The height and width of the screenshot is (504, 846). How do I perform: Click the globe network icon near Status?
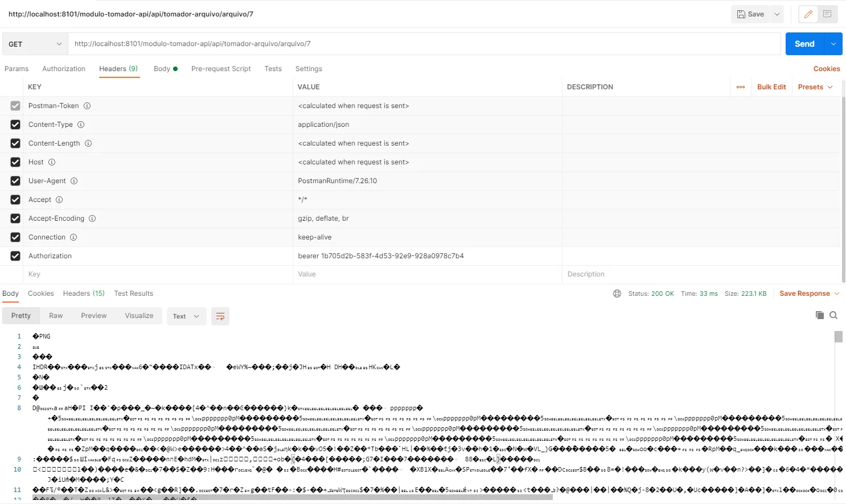pos(617,294)
